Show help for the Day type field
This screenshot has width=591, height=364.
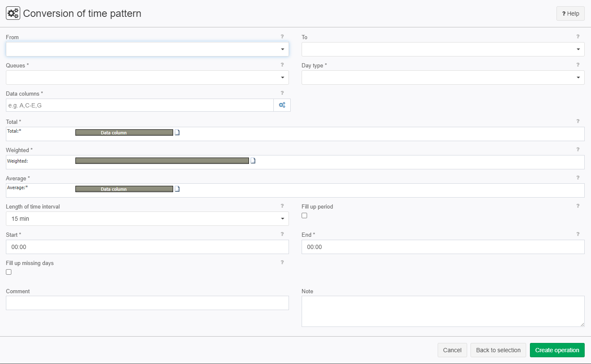pos(578,65)
